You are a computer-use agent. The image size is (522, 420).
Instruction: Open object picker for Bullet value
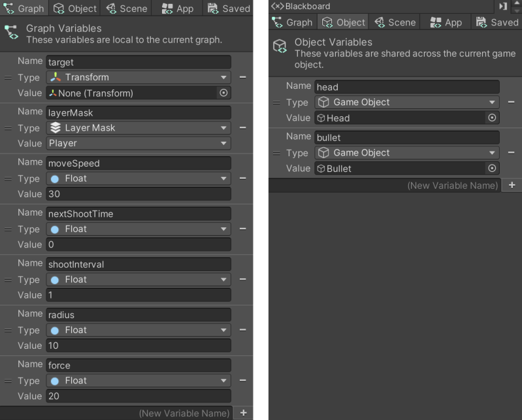tap(492, 169)
